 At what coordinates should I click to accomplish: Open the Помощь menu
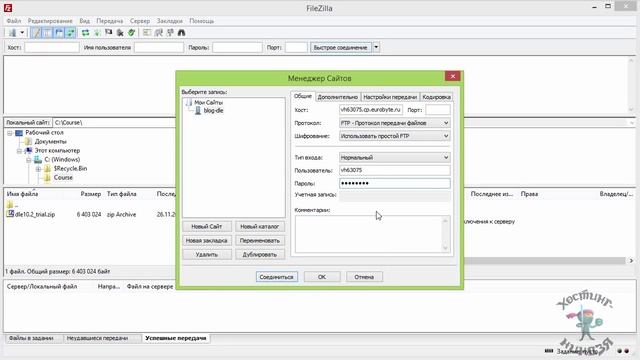201,21
